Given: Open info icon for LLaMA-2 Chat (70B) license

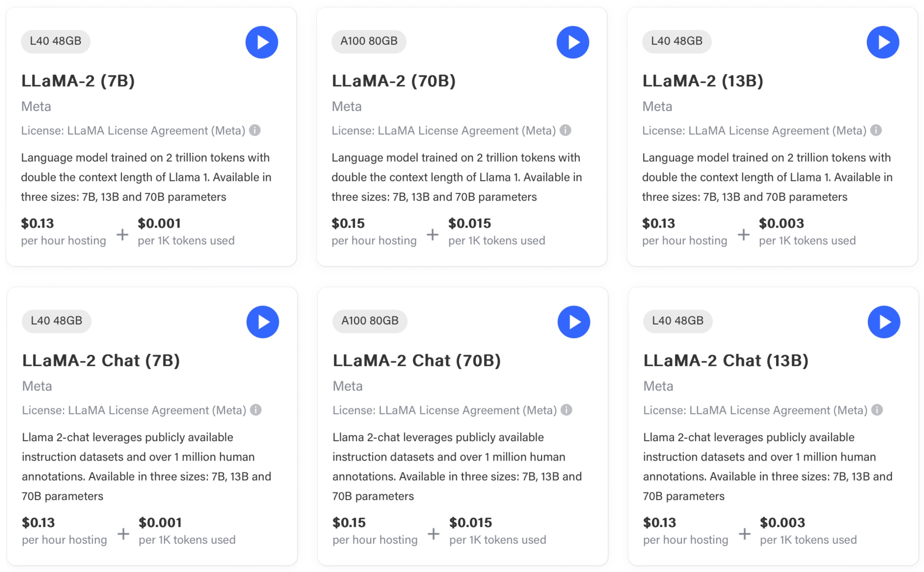Looking at the screenshot, I should (x=566, y=410).
